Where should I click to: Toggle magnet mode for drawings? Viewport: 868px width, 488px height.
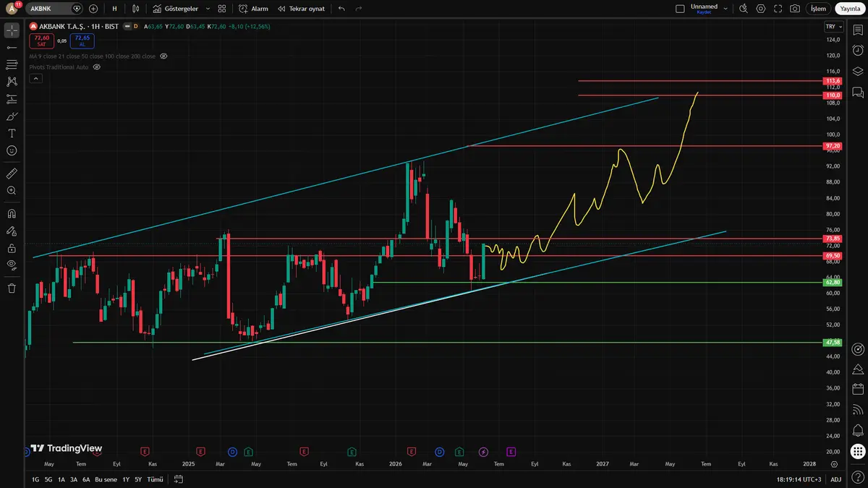11,214
